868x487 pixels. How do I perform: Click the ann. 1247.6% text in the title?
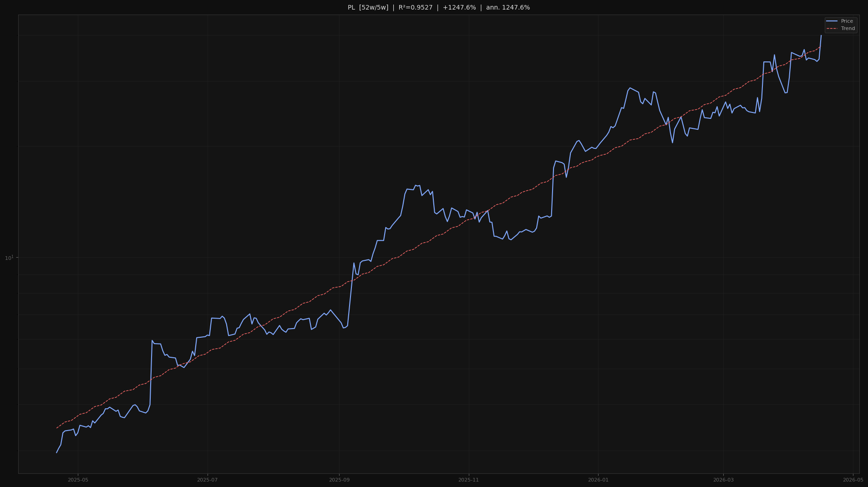point(508,7)
